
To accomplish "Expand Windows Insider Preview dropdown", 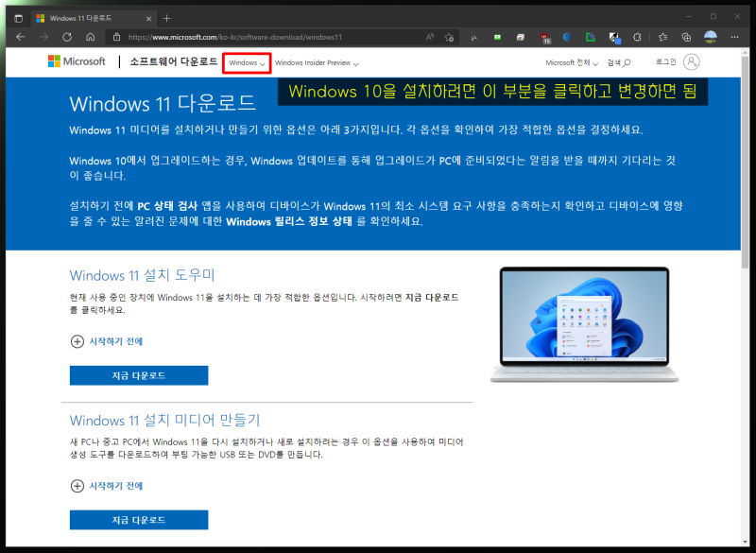I will click(317, 63).
